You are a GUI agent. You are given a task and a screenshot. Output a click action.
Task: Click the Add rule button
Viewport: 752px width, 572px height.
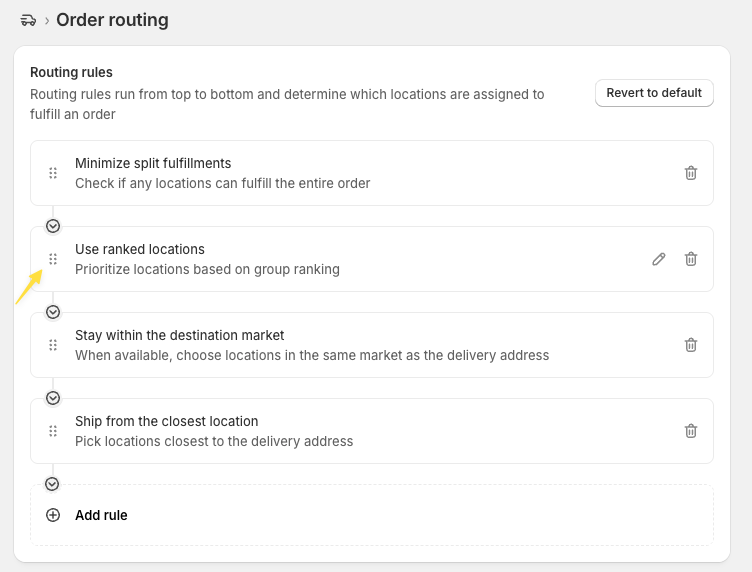pos(372,515)
